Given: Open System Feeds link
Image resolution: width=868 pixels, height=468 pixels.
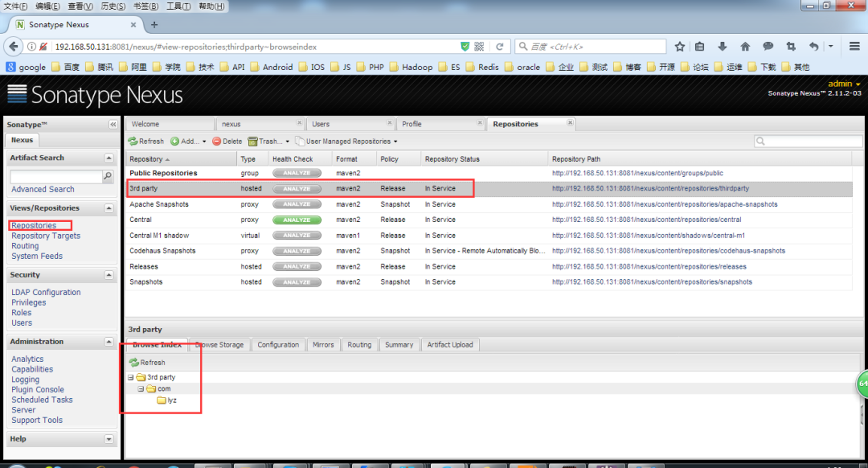Looking at the screenshot, I should point(37,256).
